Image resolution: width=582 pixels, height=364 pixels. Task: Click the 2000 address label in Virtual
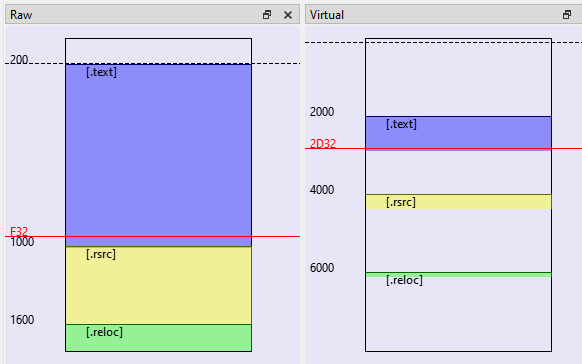click(x=322, y=112)
